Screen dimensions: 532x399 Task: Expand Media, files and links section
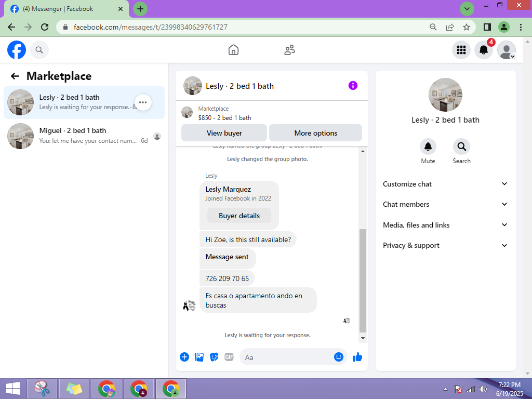click(445, 225)
